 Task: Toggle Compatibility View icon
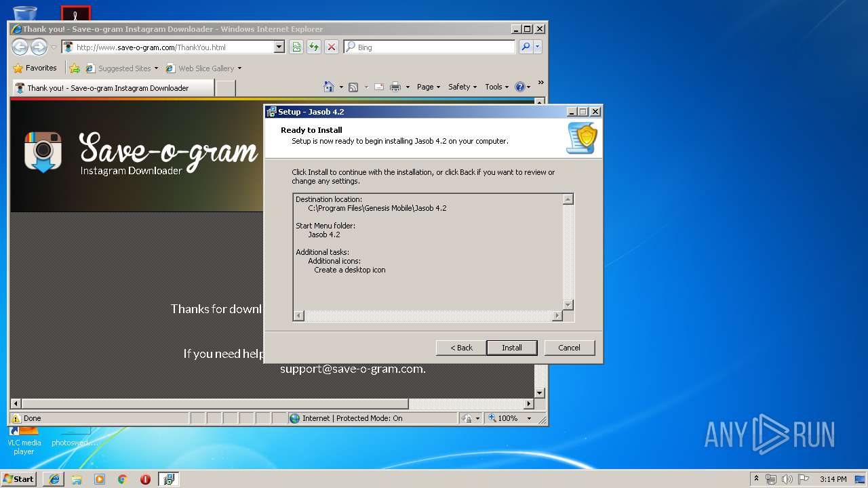click(x=296, y=47)
